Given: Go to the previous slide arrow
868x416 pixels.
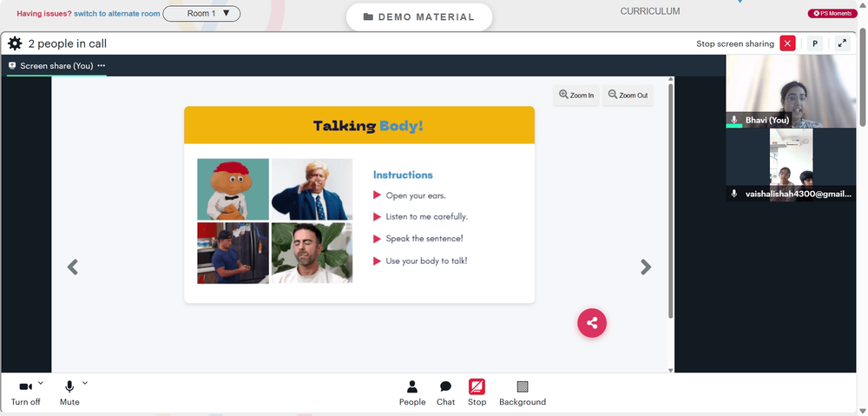Looking at the screenshot, I should (x=73, y=267).
